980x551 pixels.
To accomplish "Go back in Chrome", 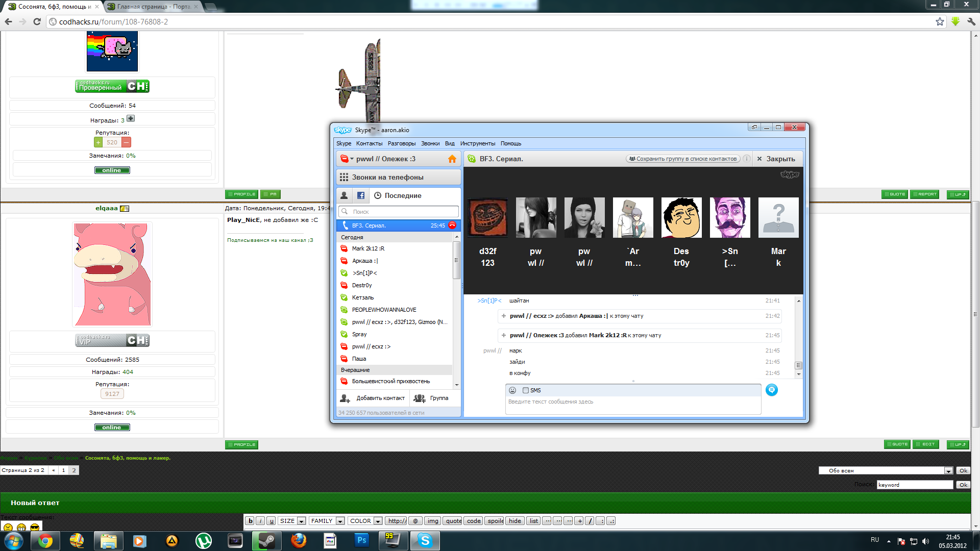I will pos(8,21).
